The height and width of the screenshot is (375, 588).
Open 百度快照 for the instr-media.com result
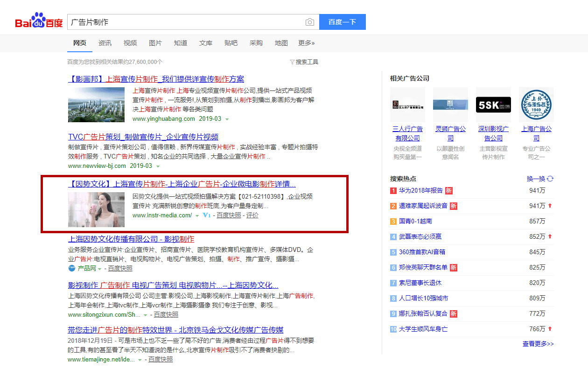pos(229,215)
